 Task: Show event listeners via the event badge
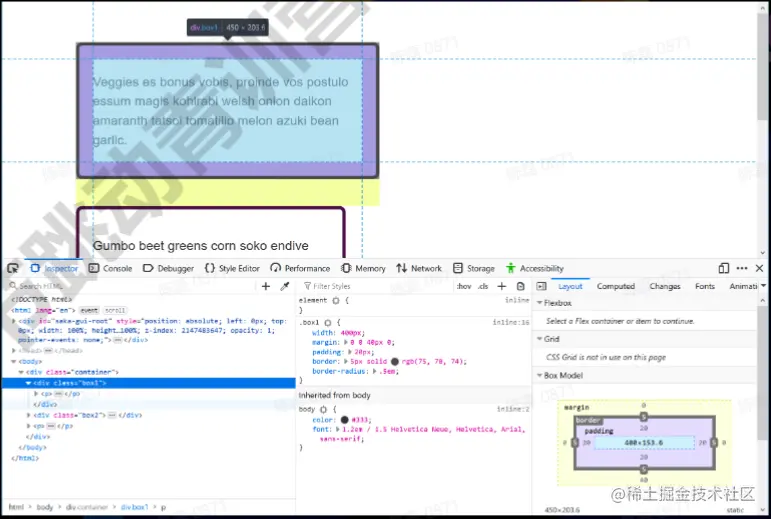tap(89, 311)
